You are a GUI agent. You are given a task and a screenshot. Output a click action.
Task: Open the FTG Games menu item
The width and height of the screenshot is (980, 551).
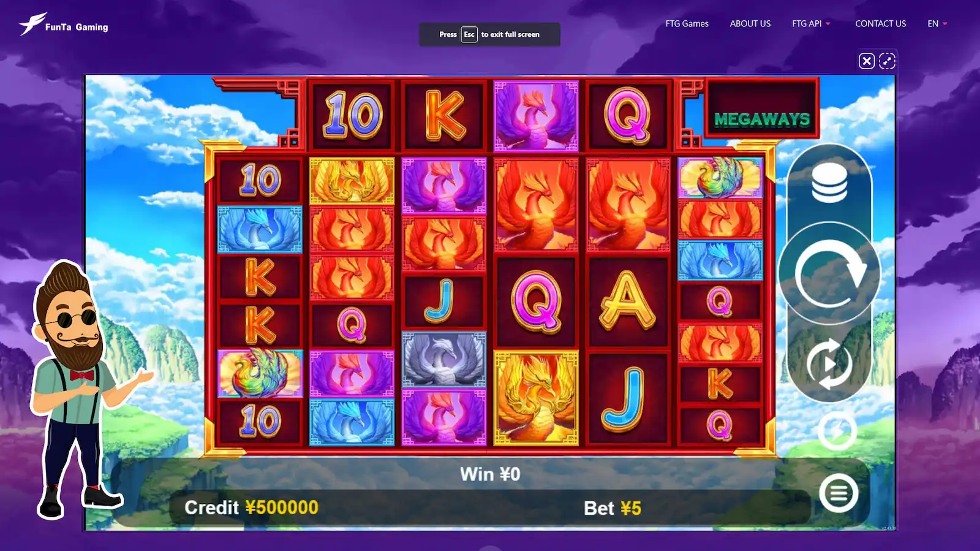687,23
